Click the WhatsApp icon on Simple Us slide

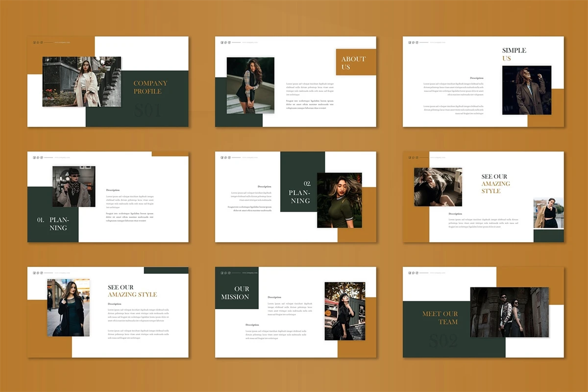(x=413, y=42)
